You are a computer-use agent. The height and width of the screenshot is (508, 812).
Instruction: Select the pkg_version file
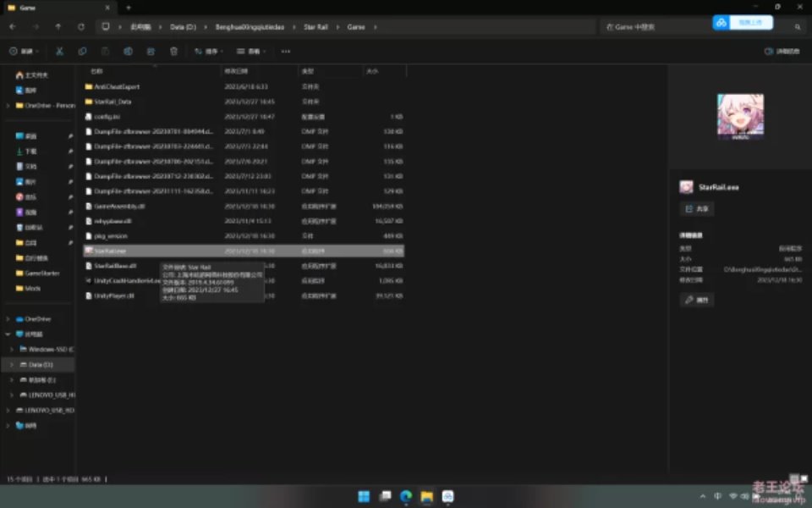(244, 236)
